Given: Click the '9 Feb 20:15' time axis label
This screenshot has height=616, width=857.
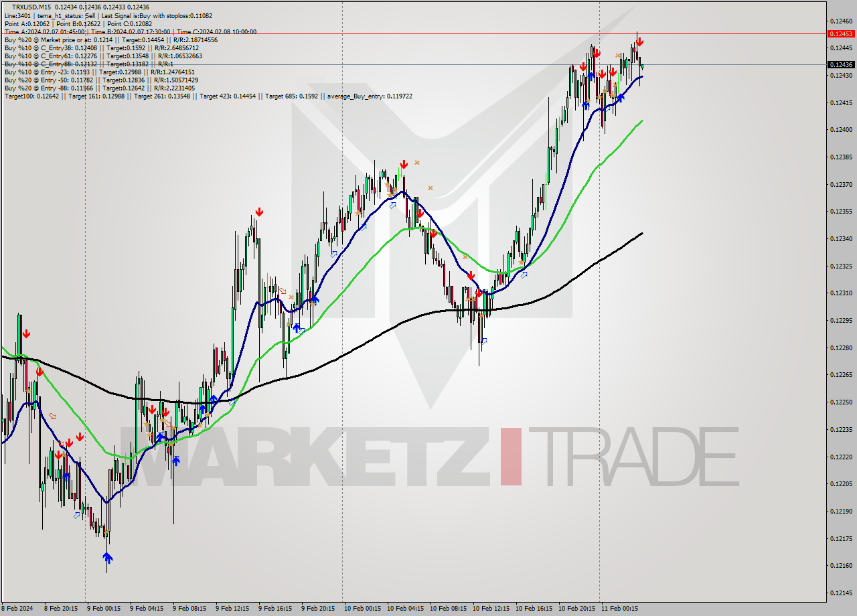Looking at the screenshot, I should click(x=318, y=609).
